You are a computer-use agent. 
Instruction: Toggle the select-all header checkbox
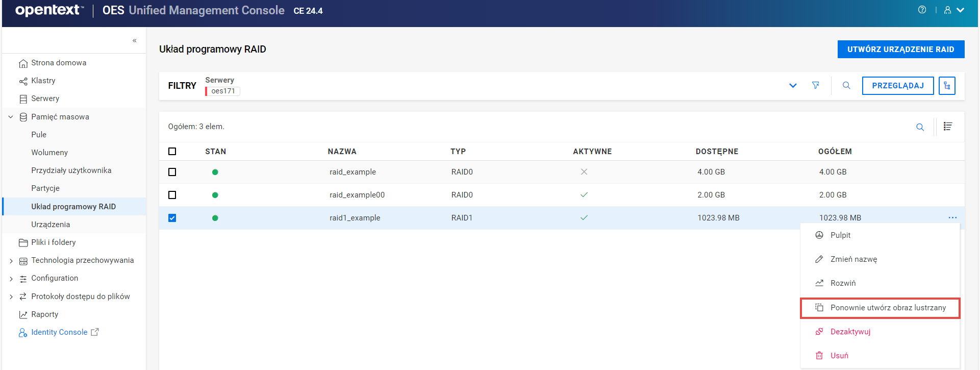(172, 152)
